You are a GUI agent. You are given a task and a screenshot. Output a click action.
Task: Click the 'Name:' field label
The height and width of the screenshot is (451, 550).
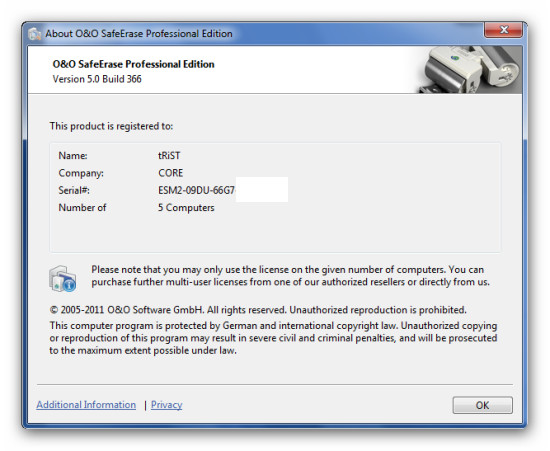coord(73,155)
